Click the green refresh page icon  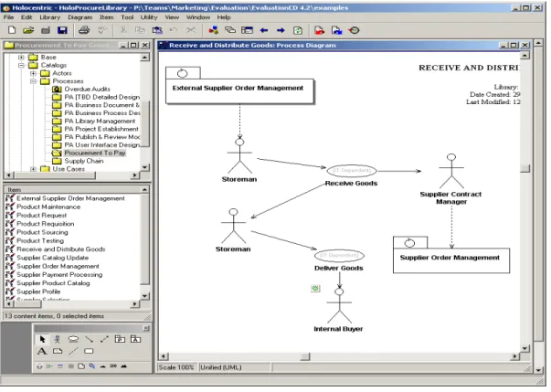[x=298, y=30]
